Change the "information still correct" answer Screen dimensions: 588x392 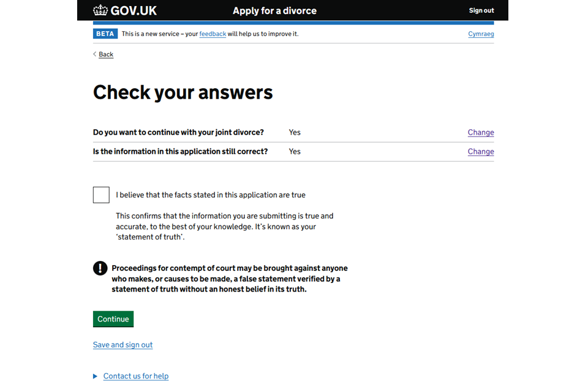[480, 151]
